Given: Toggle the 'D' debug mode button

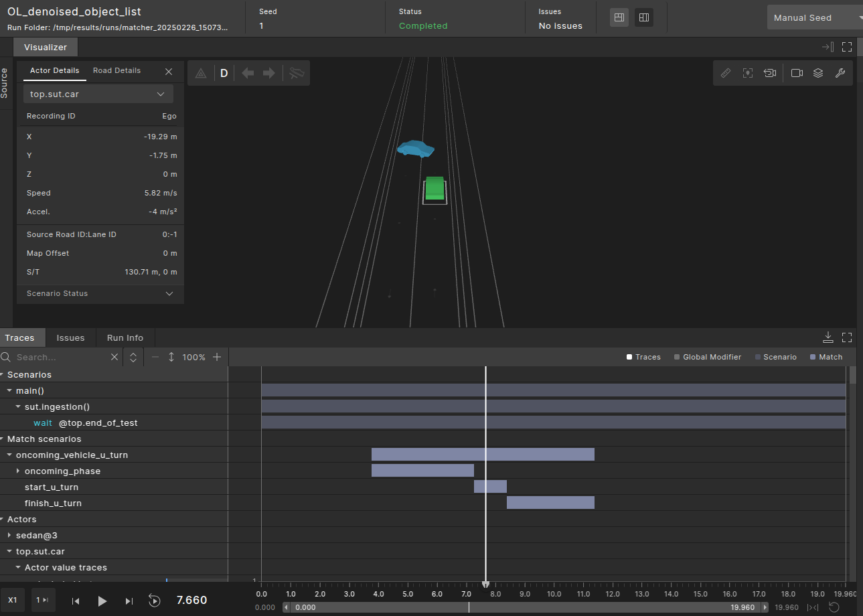Looking at the screenshot, I should [224, 73].
